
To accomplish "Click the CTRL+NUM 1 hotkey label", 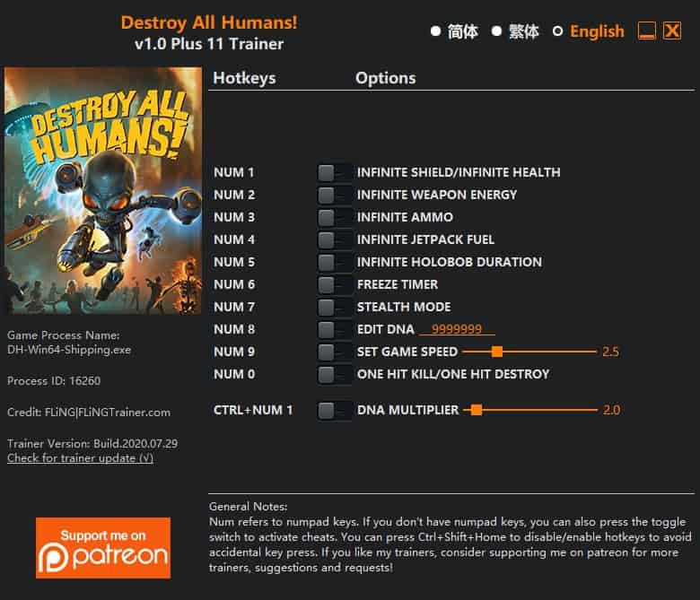I will 253,411.
